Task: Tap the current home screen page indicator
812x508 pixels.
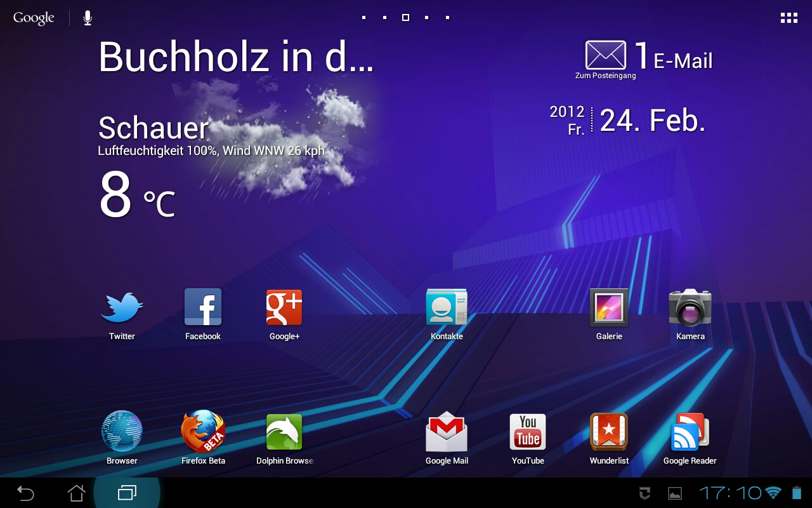Action: pyautogui.click(x=405, y=18)
